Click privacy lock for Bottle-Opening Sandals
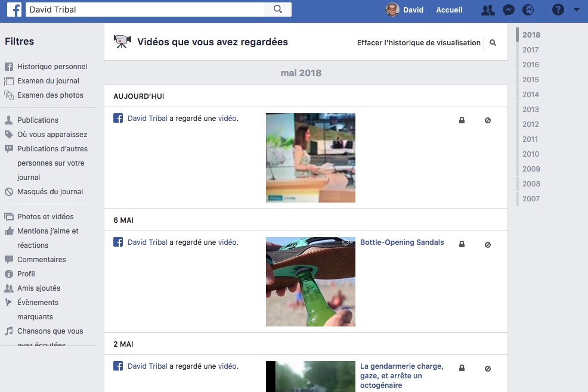Image resolution: width=588 pixels, height=392 pixels. (x=462, y=244)
